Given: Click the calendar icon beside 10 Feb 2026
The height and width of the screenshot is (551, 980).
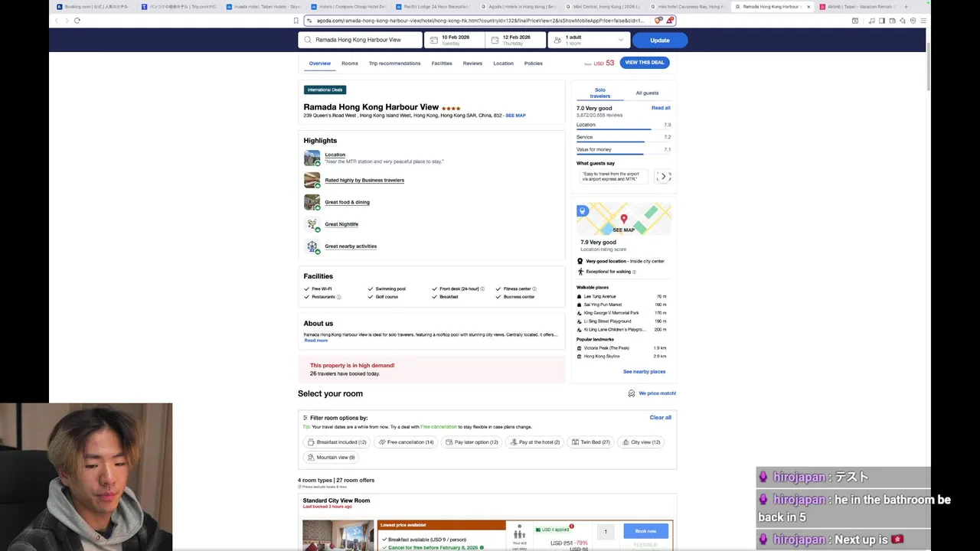Looking at the screenshot, I should click(x=434, y=40).
